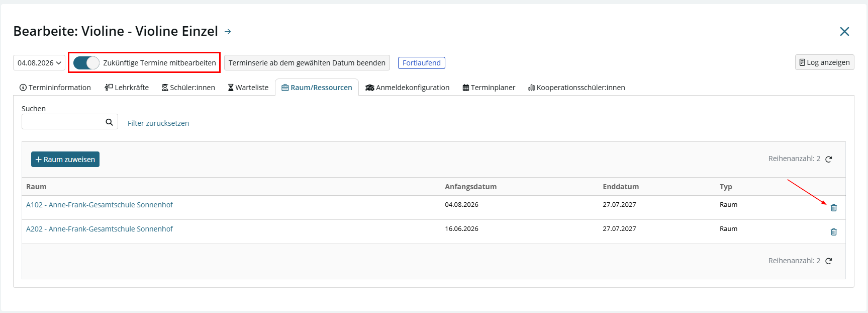868x313 pixels.
Task: Click the Raum column header
Action: pos(36,187)
